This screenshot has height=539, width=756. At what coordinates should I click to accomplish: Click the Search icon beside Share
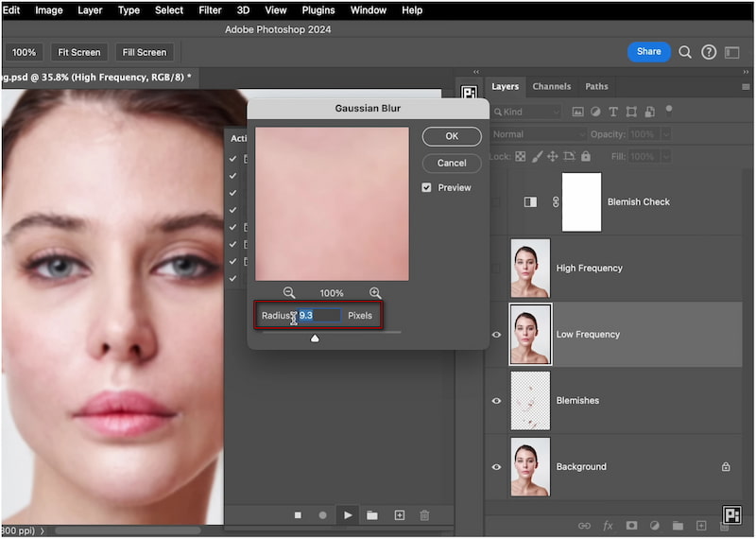(685, 52)
